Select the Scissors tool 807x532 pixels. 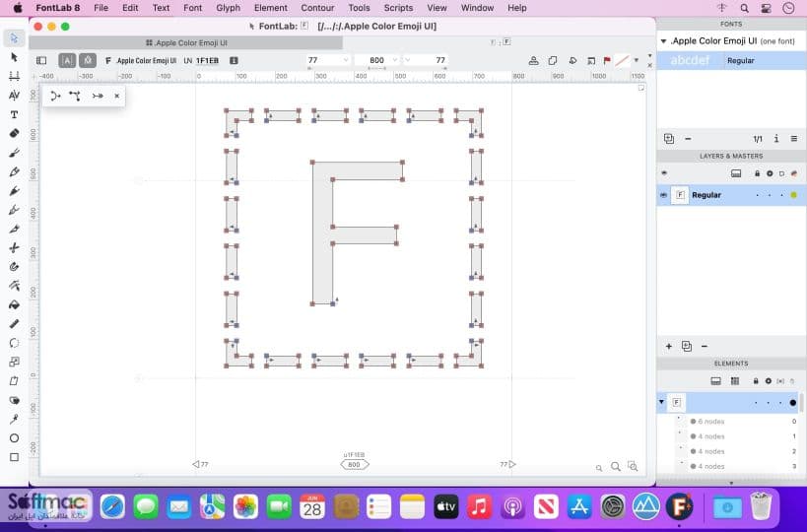[x=14, y=247]
